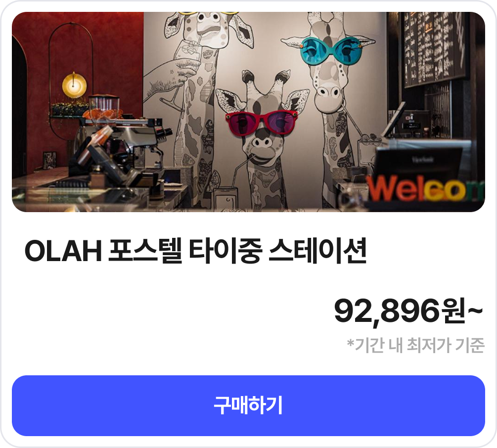Select the 92,896원~ price text
The image size is (497, 448).
click(409, 311)
